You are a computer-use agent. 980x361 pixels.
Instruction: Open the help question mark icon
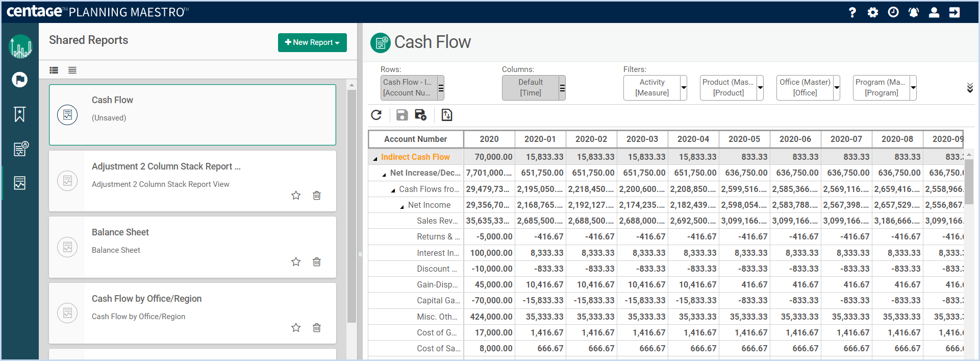coord(852,12)
